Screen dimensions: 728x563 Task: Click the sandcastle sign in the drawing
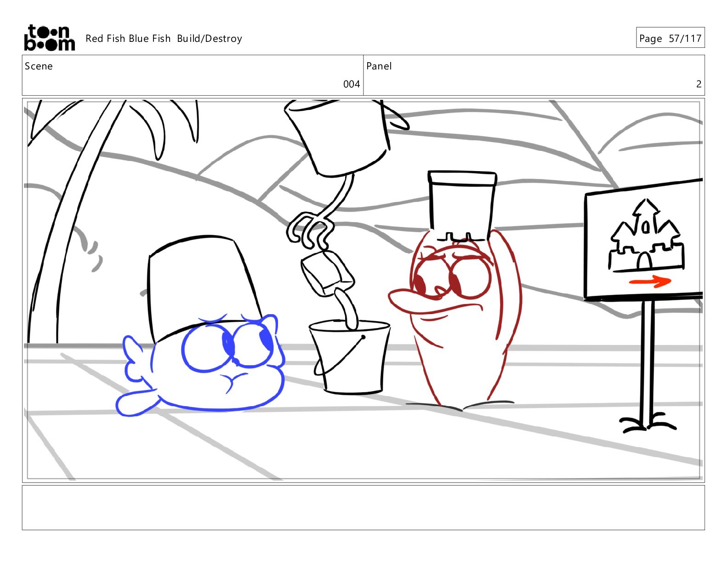[x=644, y=239]
